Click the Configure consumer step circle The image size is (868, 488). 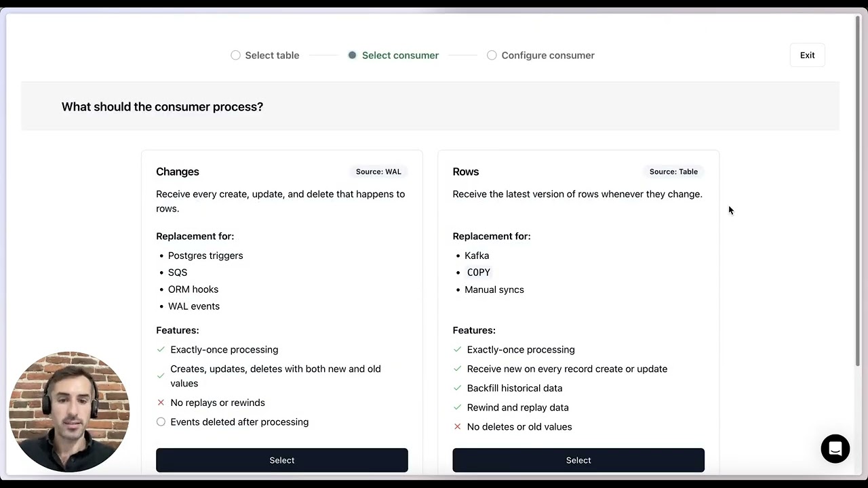[x=492, y=56]
